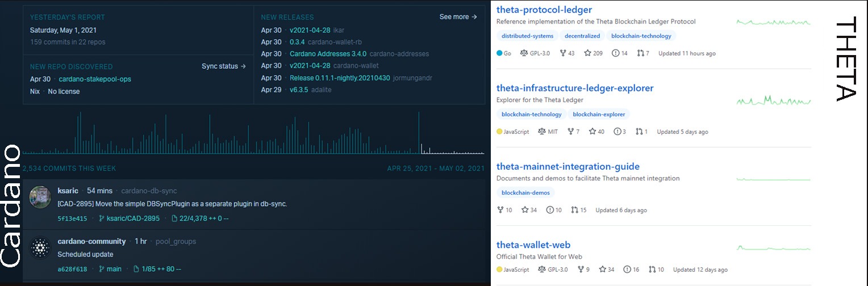This screenshot has width=868, height=286.
Task: Select blockchain-technology tag under ledger-explorer
Action: (x=531, y=114)
